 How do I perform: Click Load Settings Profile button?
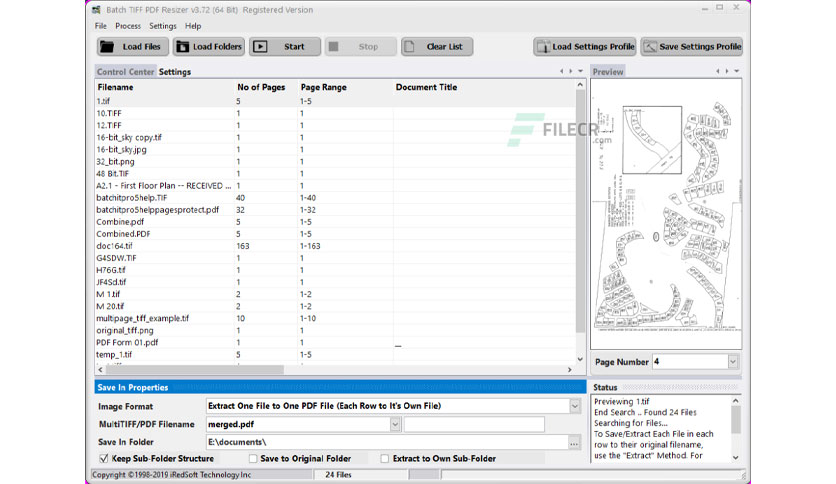(x=585, y=47)
